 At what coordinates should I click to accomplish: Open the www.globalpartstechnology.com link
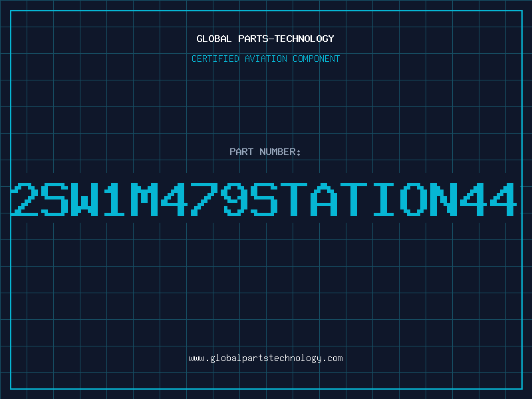[x=265, y=358]
